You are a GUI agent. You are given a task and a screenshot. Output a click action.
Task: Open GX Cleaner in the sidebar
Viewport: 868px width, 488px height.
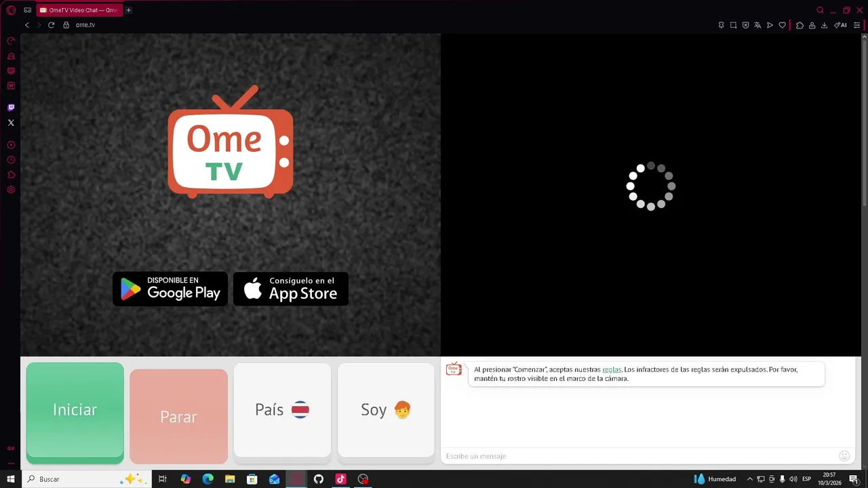pos(11,56)
